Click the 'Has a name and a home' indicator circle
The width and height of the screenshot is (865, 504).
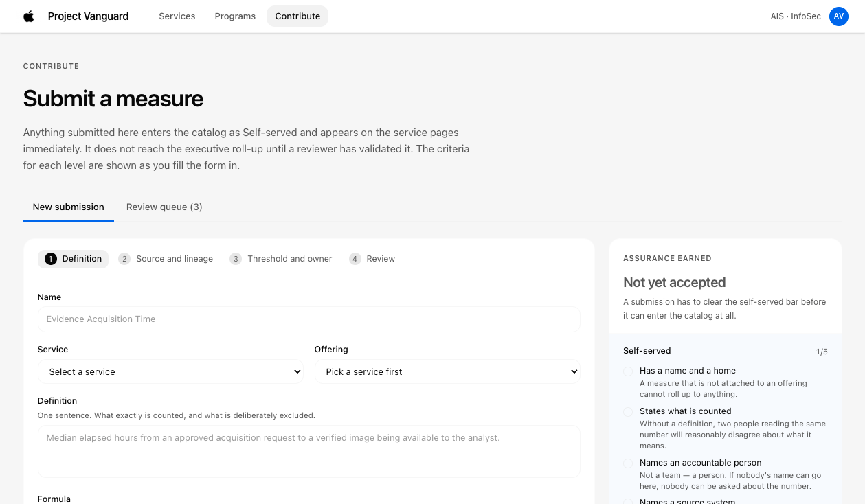(628, 371)
